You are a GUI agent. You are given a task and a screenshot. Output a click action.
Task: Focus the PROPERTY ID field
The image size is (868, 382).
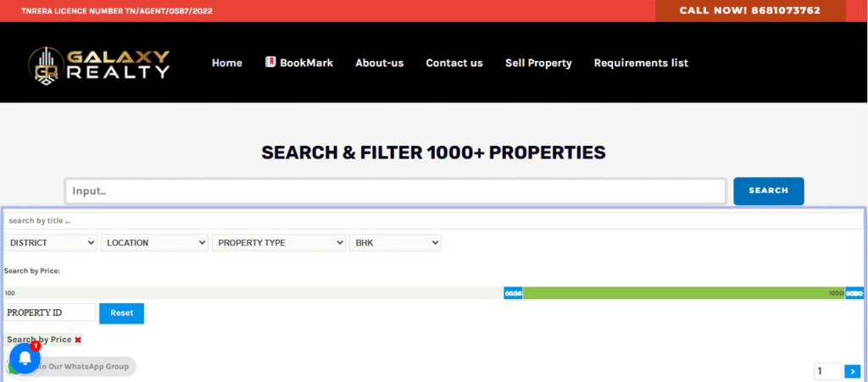point(50,313)
